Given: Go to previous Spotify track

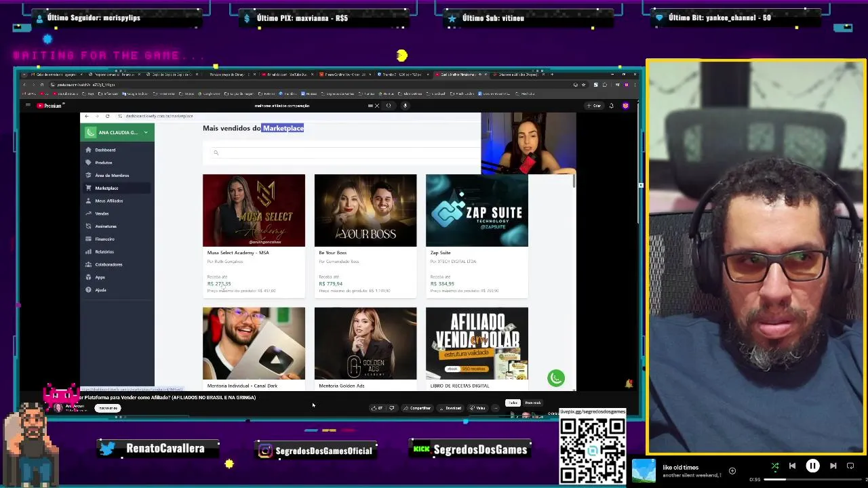Looking at the screenshot, I should [792, 466].
